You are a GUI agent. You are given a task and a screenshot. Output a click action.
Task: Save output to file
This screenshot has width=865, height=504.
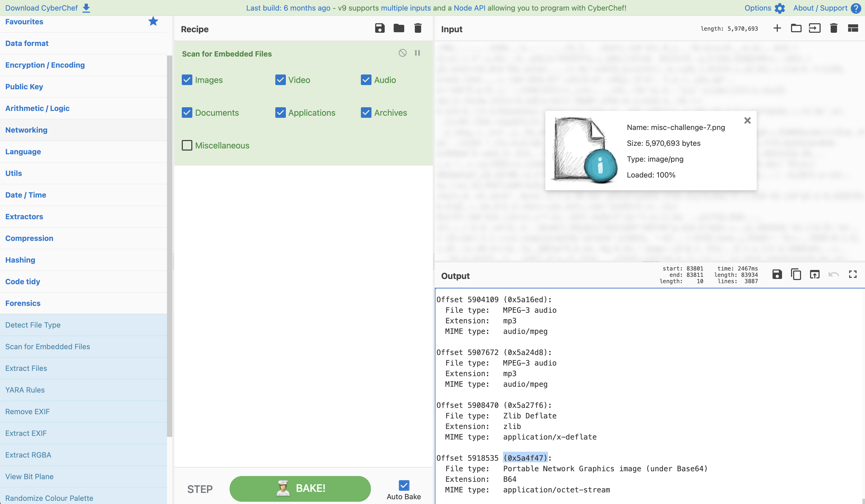777,274
